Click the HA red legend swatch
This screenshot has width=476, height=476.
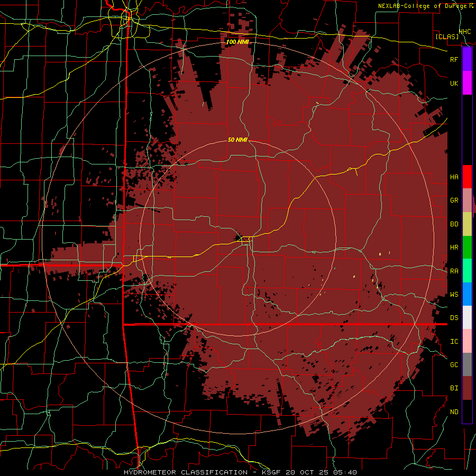[x=467, y=177]
